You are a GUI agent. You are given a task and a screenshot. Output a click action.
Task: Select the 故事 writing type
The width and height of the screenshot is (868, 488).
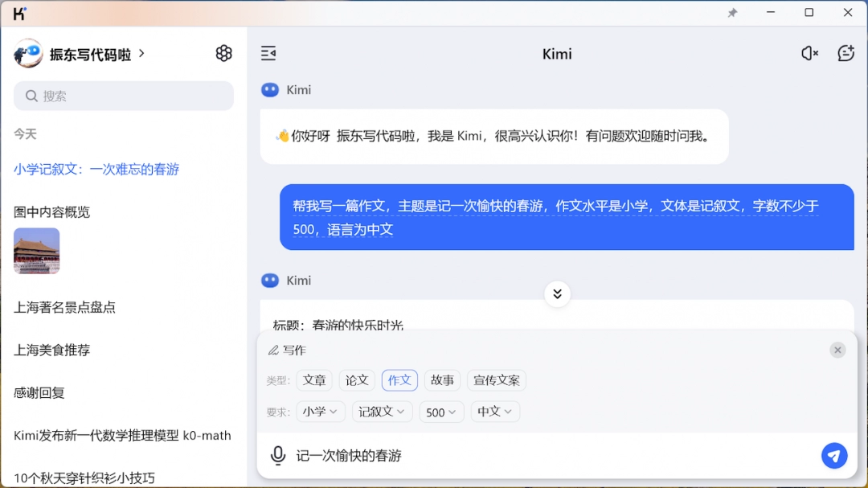pyautogui.click(x=442, y=380)
